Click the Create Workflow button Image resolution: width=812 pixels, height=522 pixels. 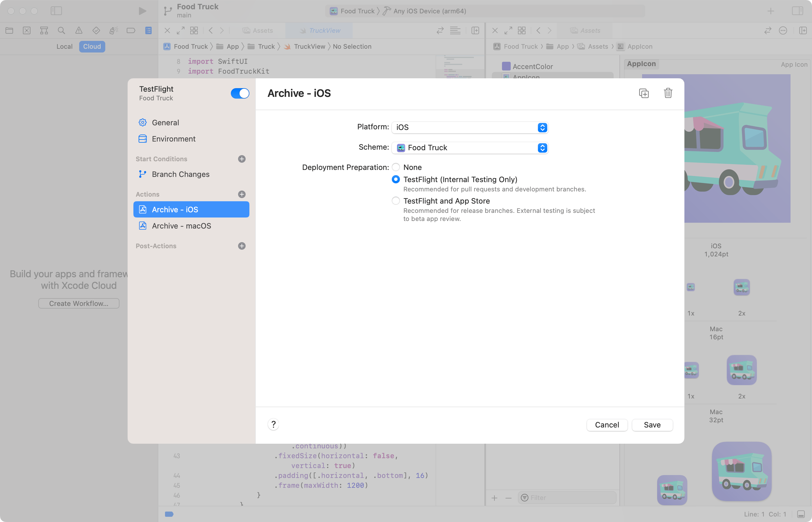pos(79,303)
